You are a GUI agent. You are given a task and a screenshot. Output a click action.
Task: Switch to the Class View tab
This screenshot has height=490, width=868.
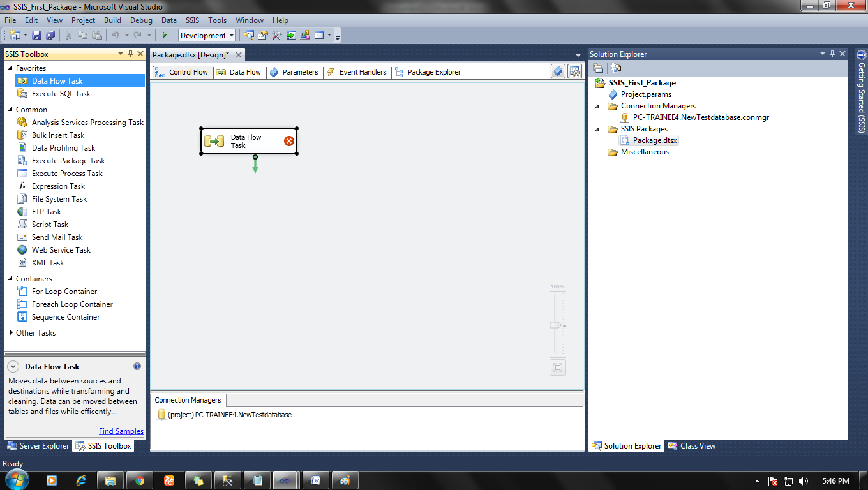(x=691, y=446)
